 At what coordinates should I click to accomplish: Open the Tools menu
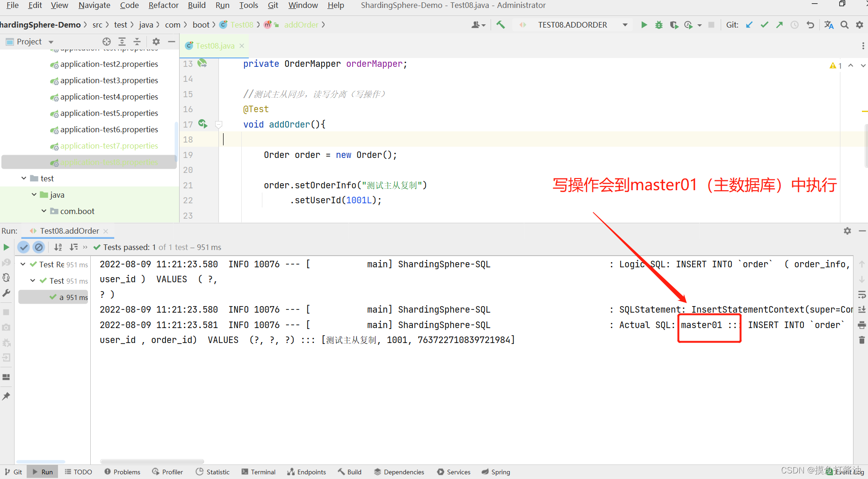249,5
